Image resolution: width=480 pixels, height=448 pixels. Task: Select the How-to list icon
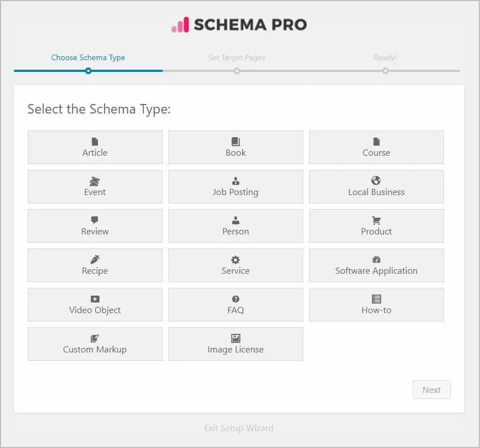(x=376, y=299)
